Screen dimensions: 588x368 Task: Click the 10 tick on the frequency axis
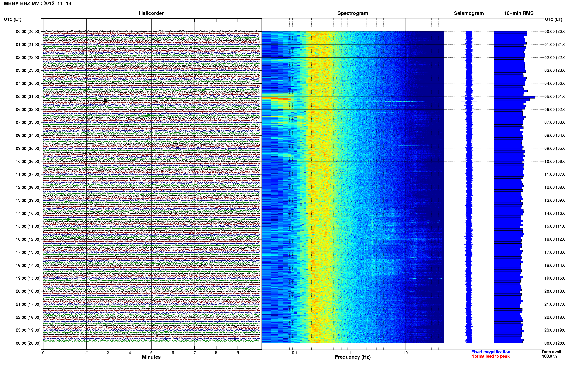405,353
